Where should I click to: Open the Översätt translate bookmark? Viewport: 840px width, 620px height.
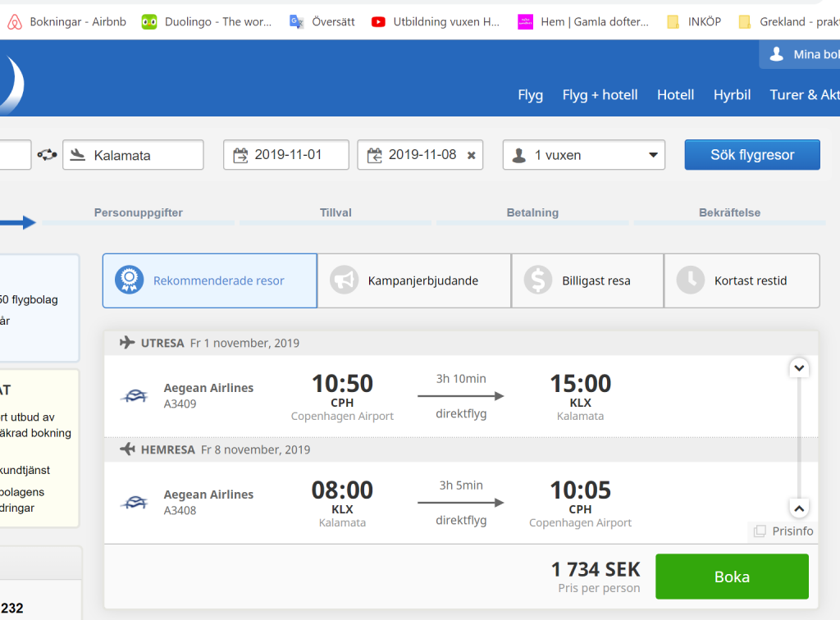(x=322, y=22)
